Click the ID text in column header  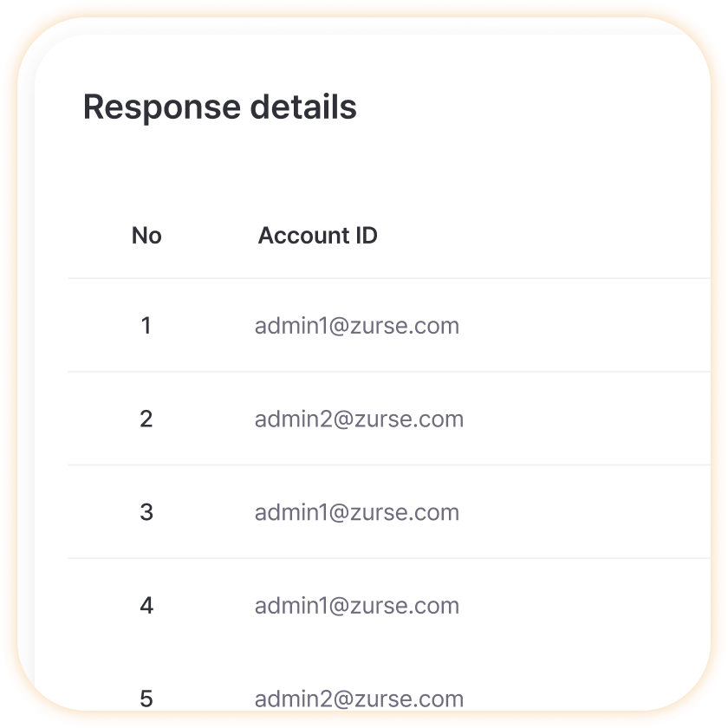[367, 236]
